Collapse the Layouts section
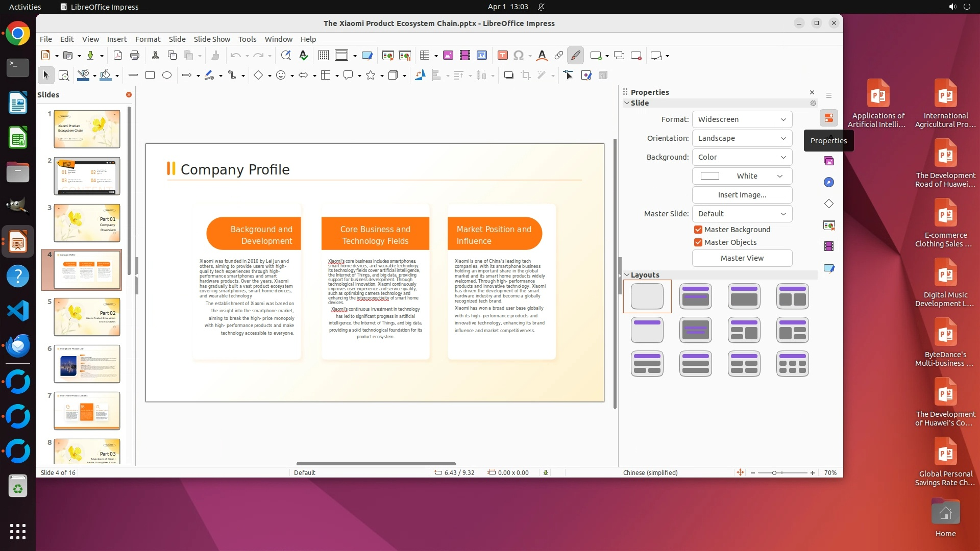980x551 pixels. tap(627, 275)
